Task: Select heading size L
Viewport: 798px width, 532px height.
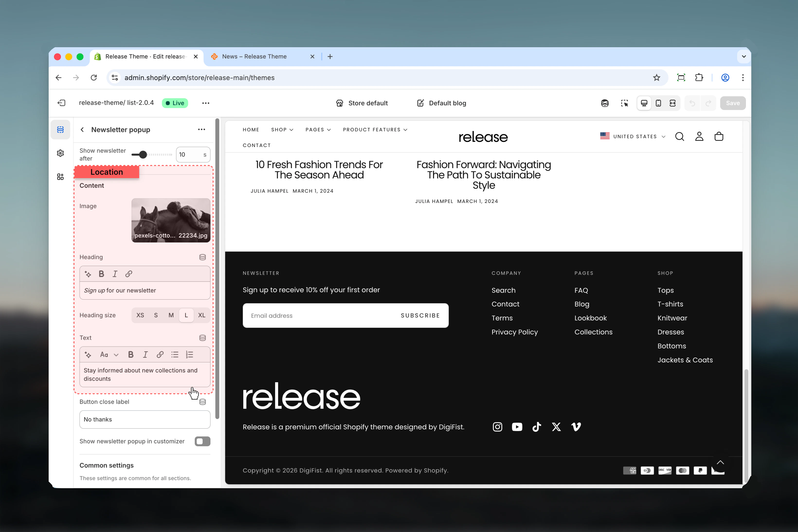Action: click(186, 315)
